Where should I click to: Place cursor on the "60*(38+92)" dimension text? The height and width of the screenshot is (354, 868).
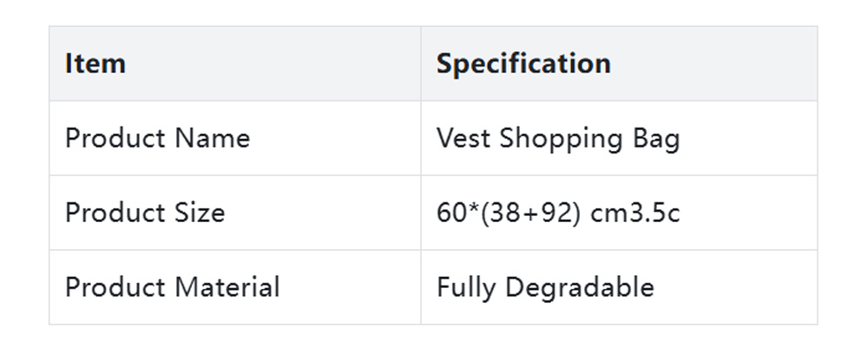(509, 213)
